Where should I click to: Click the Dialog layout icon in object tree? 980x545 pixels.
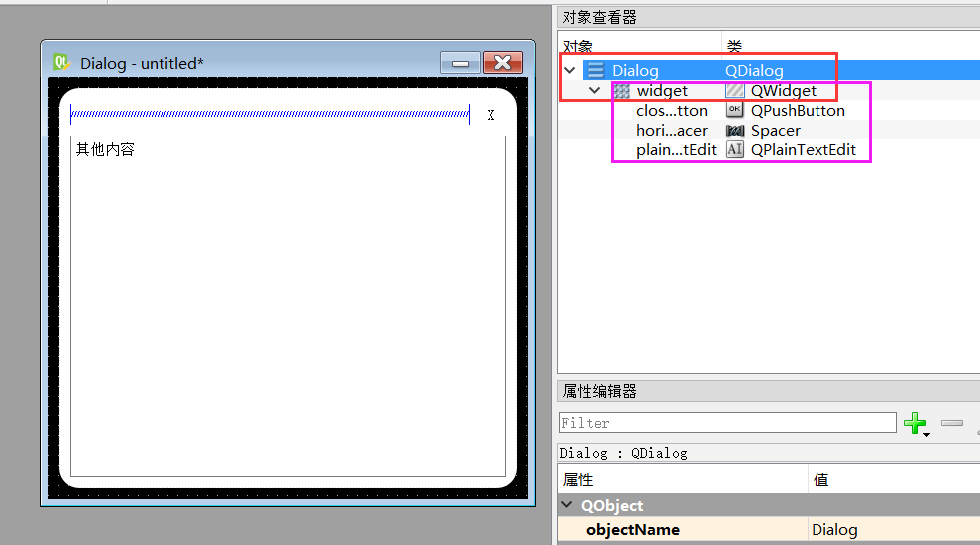pos(596,71)
